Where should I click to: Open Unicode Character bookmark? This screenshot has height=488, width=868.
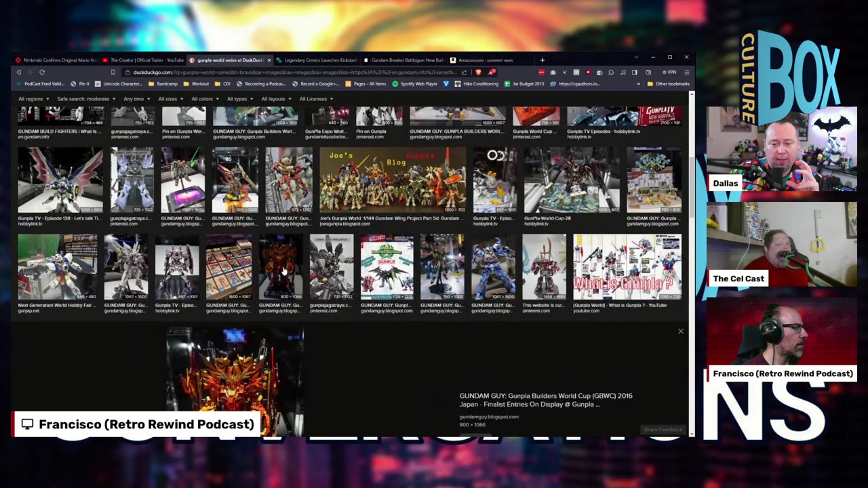point(119,84)
